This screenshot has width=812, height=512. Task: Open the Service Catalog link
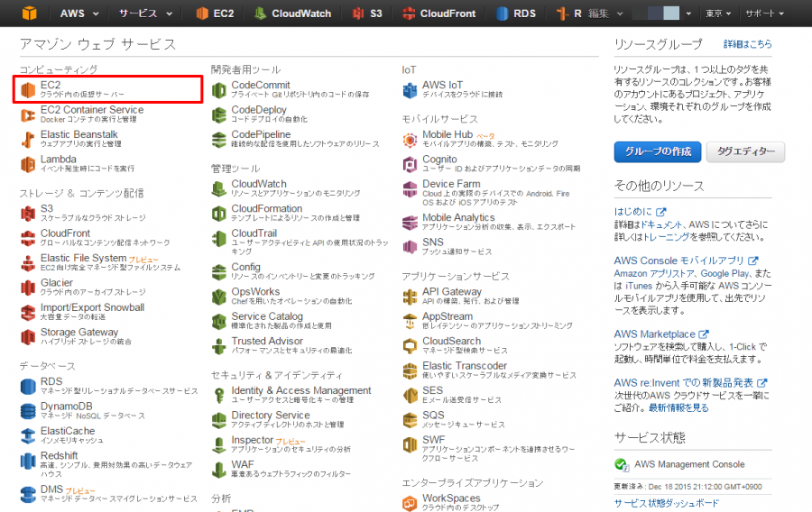pyautogui.click(x=267, y=316)
